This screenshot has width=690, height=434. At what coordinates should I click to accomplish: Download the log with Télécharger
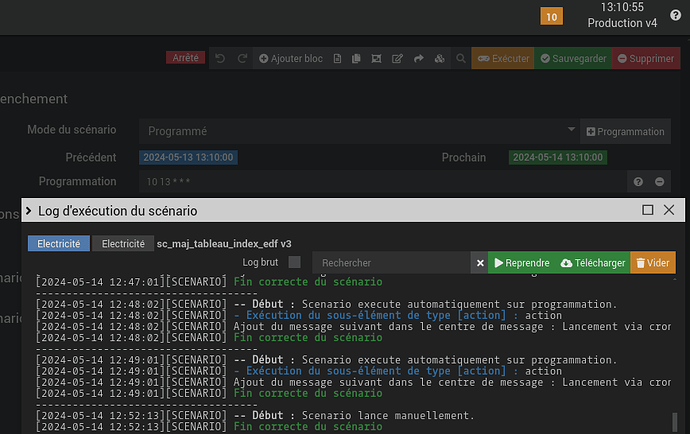click(593, 263)
